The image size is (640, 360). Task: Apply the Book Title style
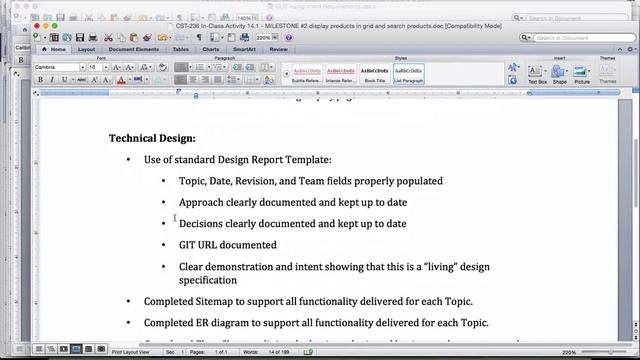tap(374, 74)
